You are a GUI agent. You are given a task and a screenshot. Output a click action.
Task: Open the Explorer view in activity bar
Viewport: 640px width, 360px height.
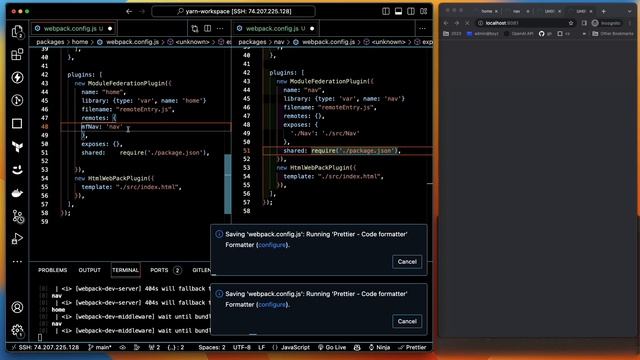coord(17,31)
